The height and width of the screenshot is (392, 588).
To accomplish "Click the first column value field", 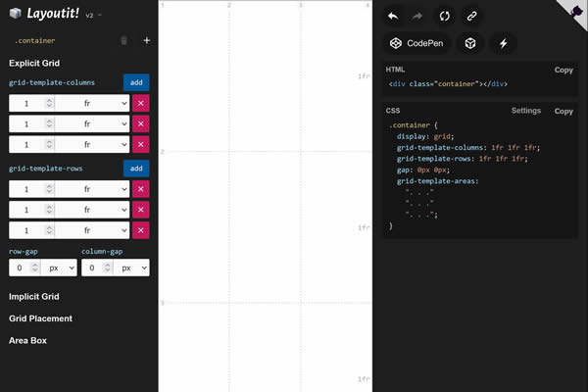I will pyautogui.click(x=32, y=103).
